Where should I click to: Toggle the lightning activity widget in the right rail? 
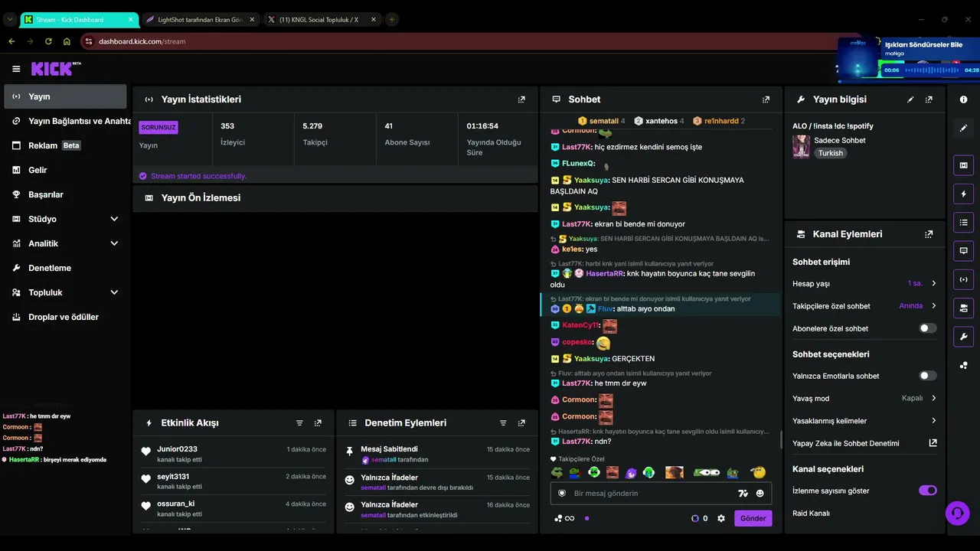963,194
